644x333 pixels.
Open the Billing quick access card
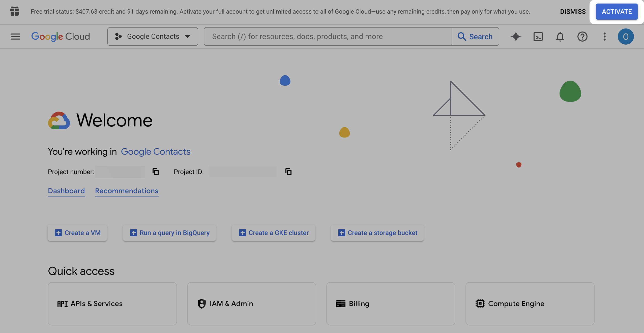(x=390, y=304)
